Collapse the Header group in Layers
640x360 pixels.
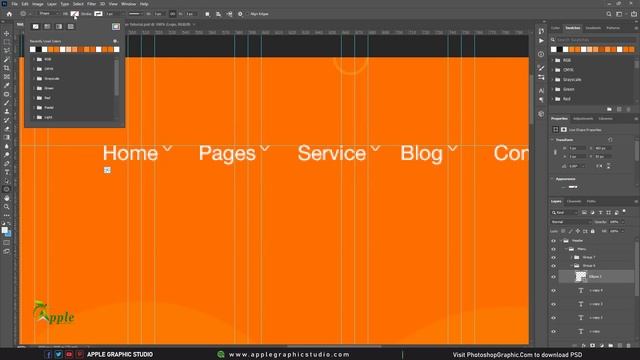point(561,241)
